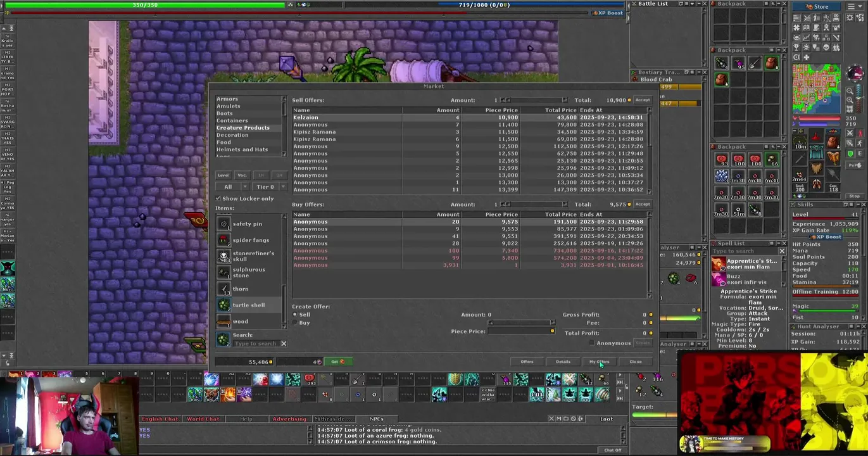The height and width of the screenshot is (456, 868).
Task: Toggle the Level filter button
Action: point(223,175)
